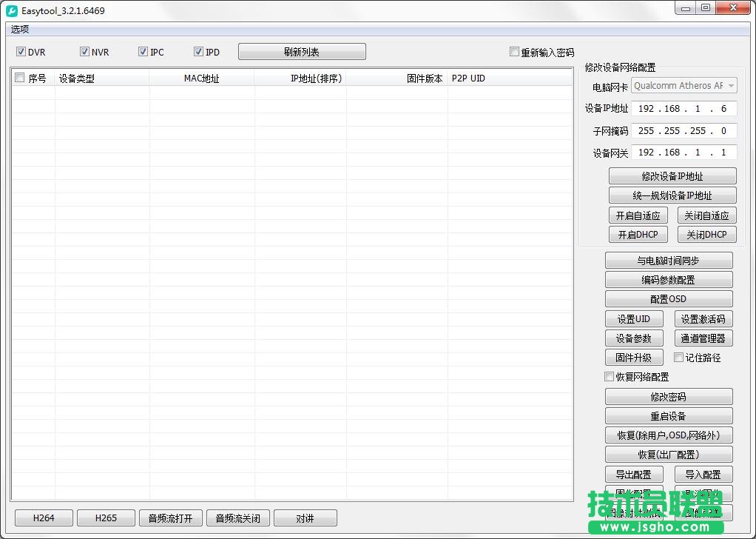Uncheck the DVR device filter
756x539 pixels.
pyautogui.click(x=21, y=51)
